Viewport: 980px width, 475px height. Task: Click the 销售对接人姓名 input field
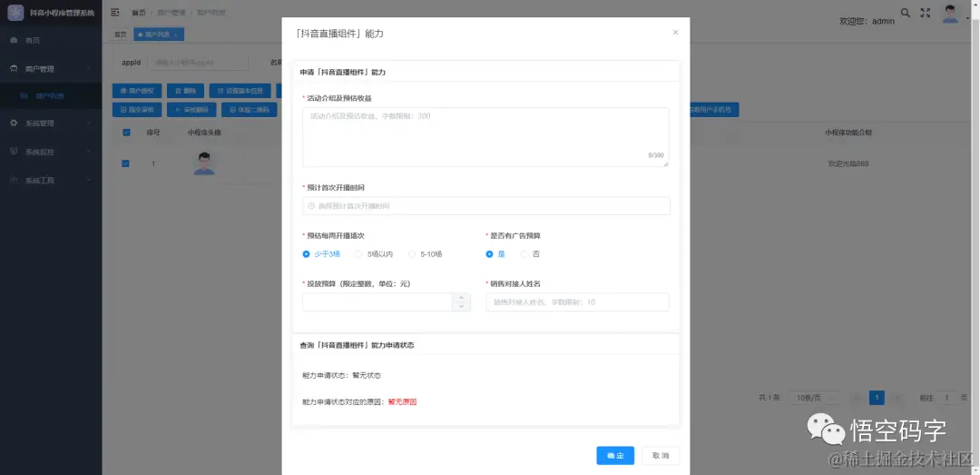(577, 302)
